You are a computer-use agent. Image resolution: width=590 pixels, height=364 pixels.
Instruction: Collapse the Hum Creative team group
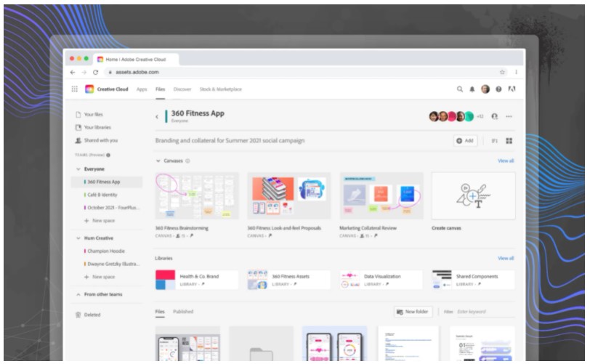tap(78, 238)
